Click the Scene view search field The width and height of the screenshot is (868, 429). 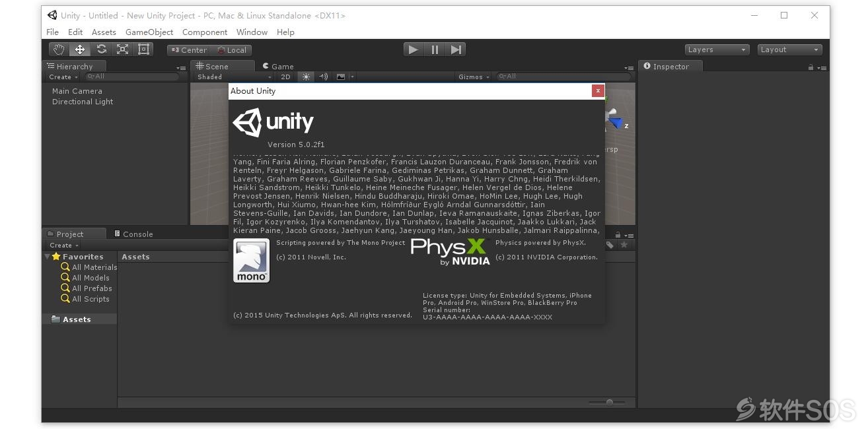pos(564,77)
